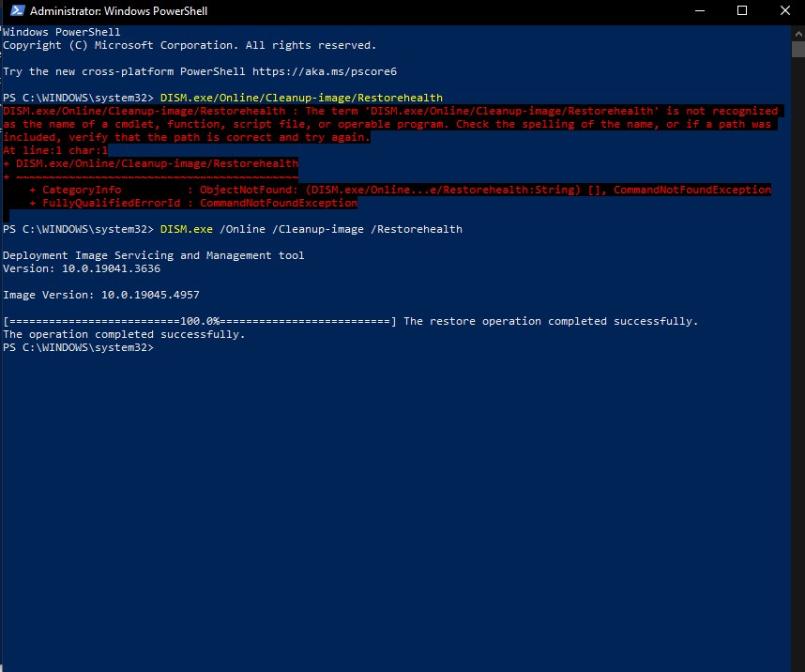Click the 'Image Version: 10.0.19045.4957' line
The width and height of the screenshot is (805, 672).
pyautogui.click(x=100, y=295)
